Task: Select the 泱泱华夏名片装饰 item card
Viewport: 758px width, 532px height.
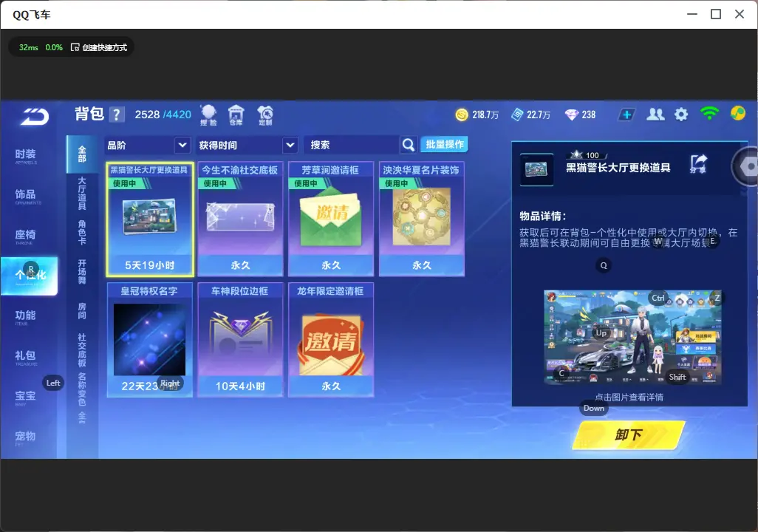Action: (x=422, y=219)
